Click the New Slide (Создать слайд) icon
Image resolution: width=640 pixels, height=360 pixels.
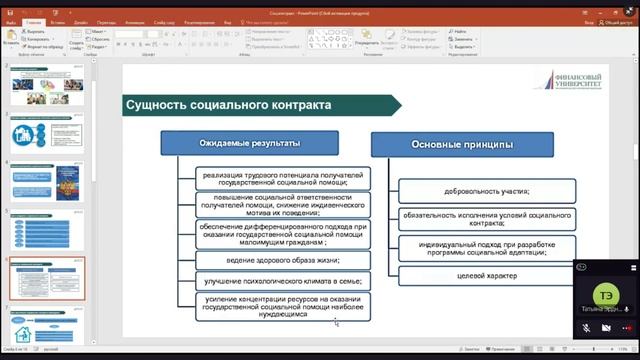tap(76, 39)
